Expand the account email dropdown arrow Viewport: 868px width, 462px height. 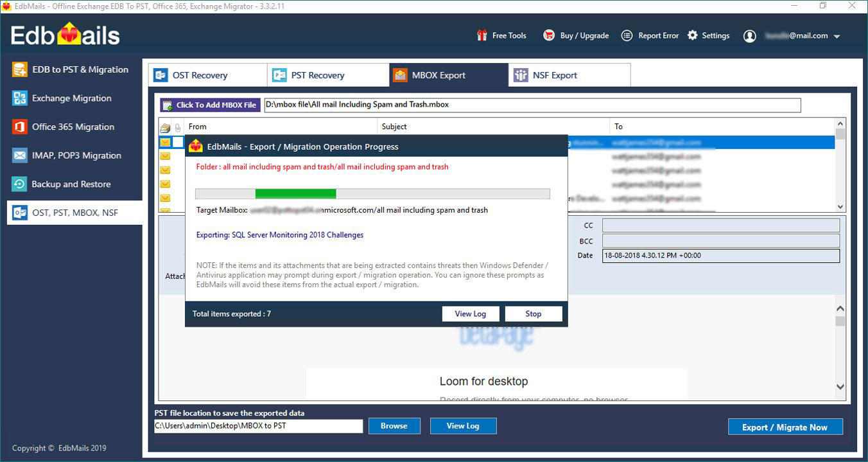click(837, 37)
